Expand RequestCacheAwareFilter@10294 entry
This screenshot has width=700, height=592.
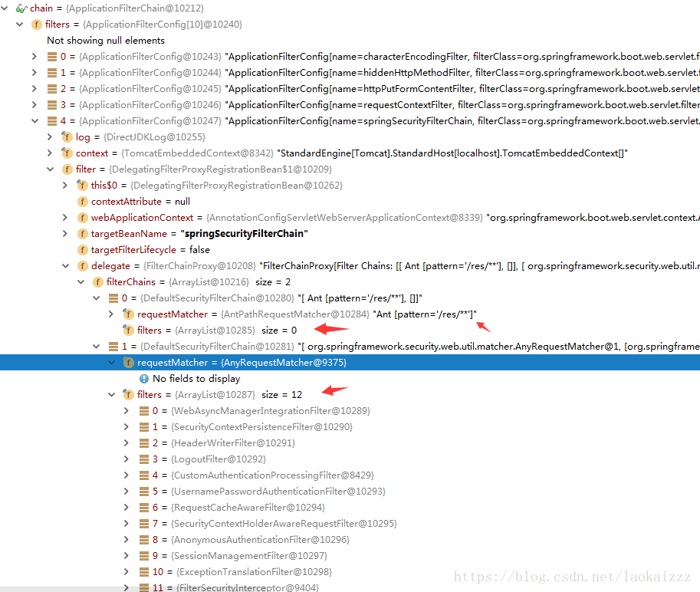(127, 507)
